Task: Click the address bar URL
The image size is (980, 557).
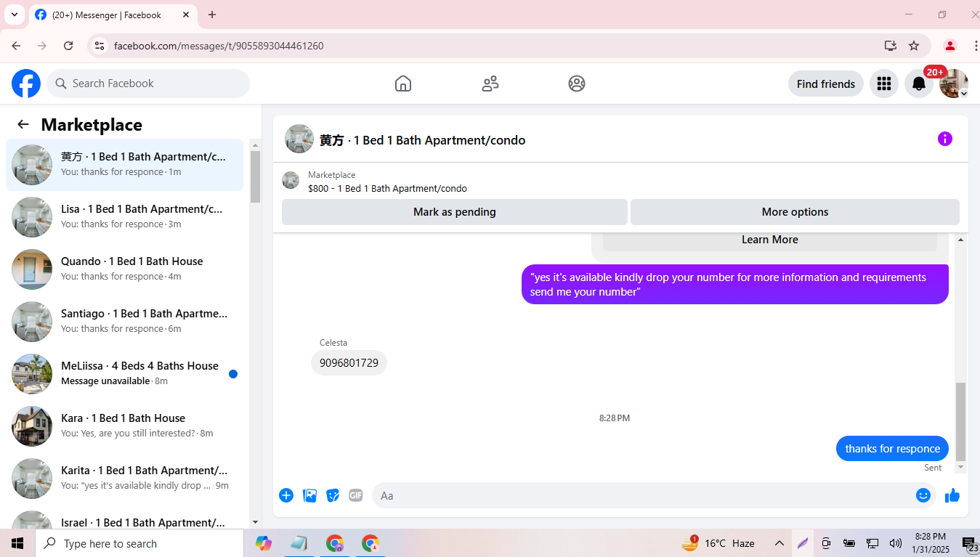Action: 219,46
